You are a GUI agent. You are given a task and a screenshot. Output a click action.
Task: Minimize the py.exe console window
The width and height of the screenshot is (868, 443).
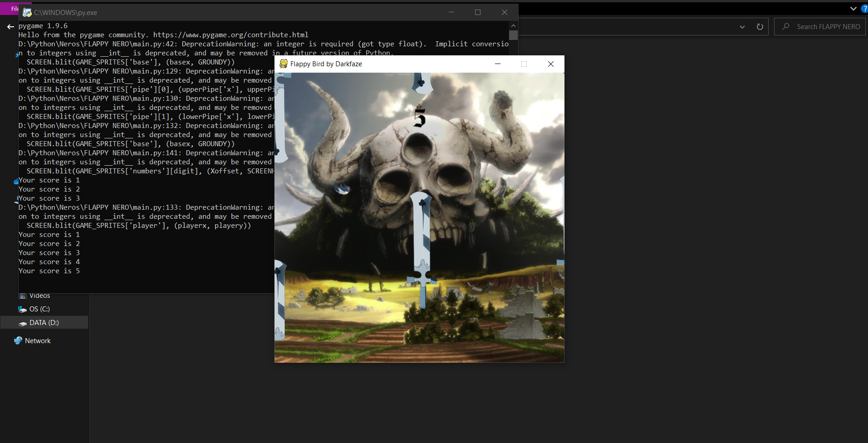pos(451,13)
